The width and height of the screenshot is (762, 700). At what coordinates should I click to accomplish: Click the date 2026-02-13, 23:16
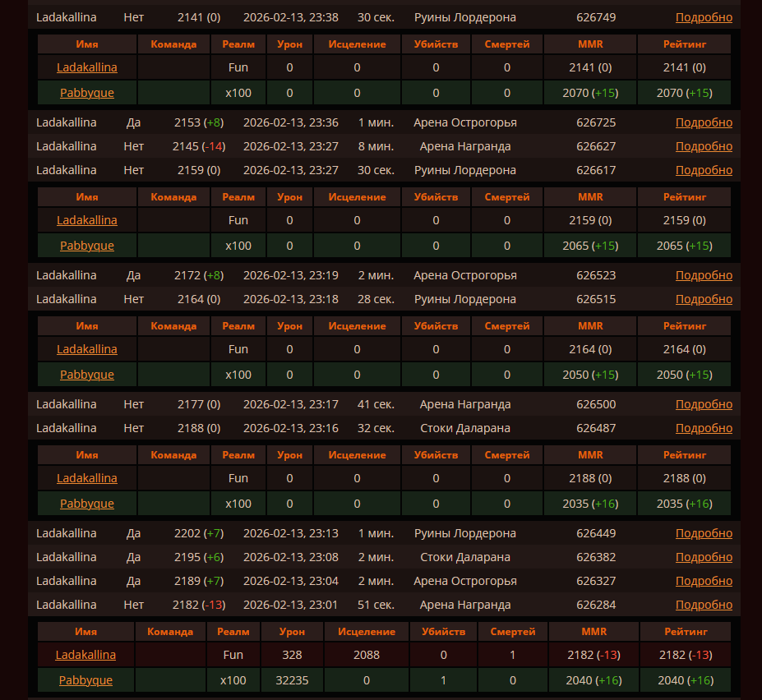(x=291, y=428)
